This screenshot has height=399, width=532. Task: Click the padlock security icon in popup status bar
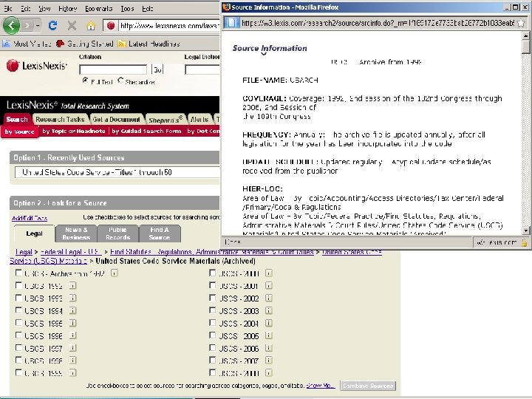click(x=525, y=242)
